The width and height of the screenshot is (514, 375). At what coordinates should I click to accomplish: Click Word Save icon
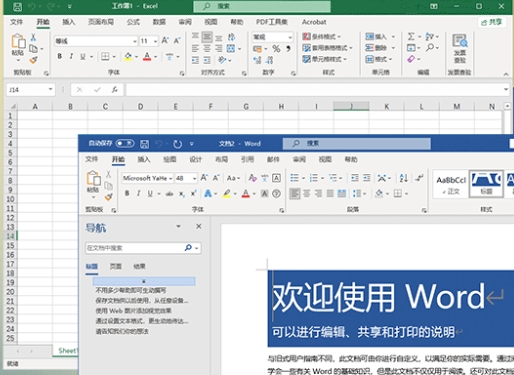coord(144,144)
